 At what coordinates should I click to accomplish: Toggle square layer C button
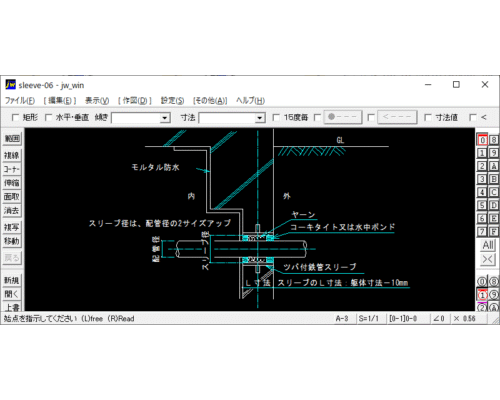pos(494,192)
